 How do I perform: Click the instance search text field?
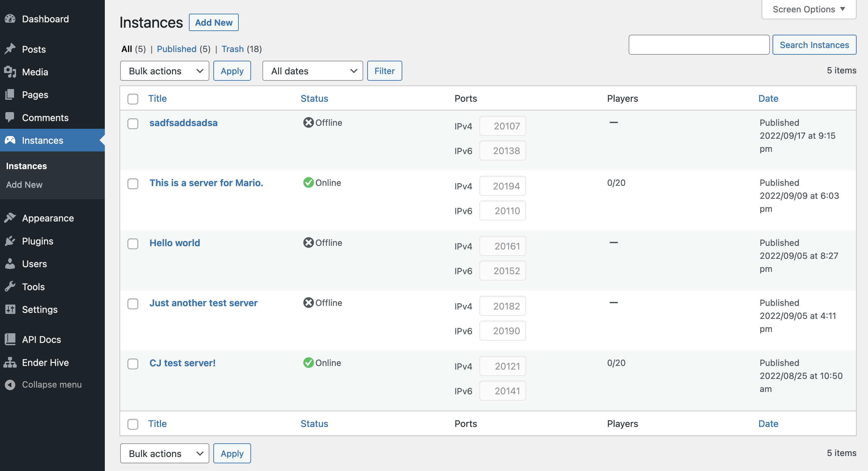pos(698,45)
